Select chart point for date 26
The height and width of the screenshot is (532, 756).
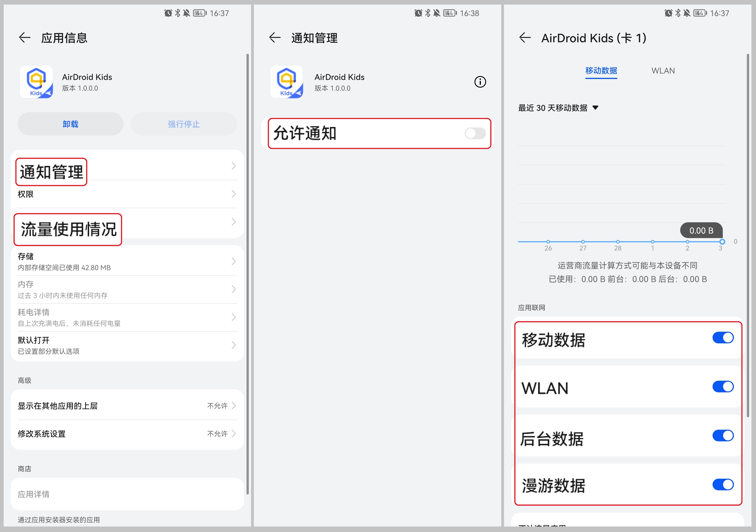548,242
